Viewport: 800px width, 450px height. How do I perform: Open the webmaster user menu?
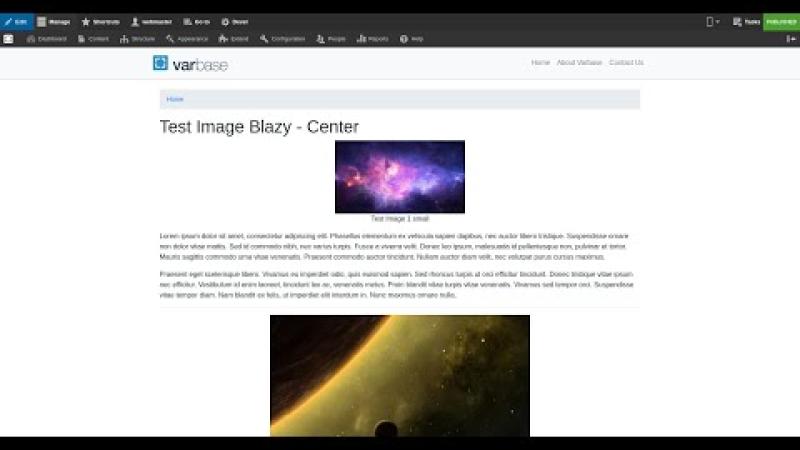point(152,22)
